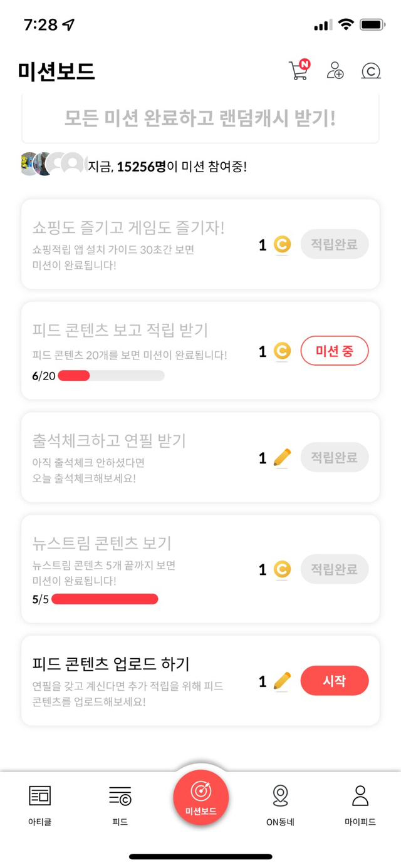Tap the participant avatars next to 15256명

[x=53, y=164]
